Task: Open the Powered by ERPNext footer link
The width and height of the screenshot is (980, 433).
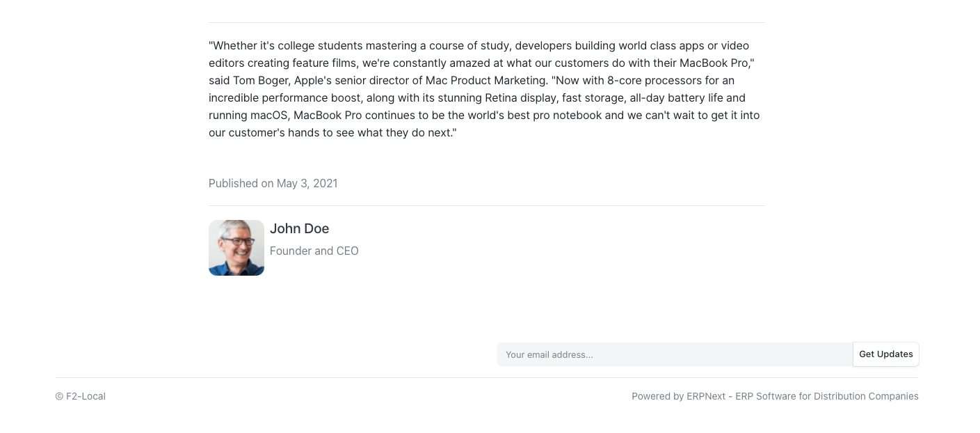Action: 775,396
